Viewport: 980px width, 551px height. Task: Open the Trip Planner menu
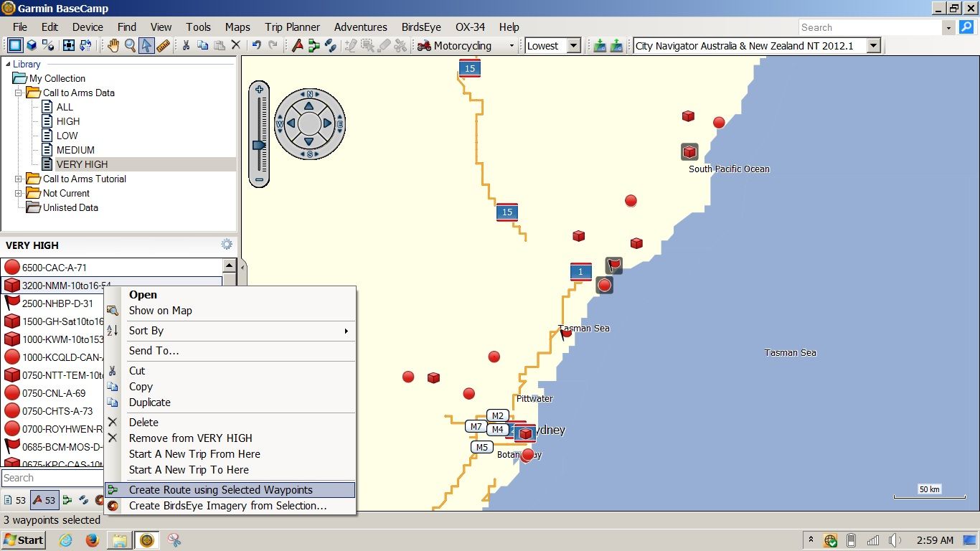(x=292, y=27)
